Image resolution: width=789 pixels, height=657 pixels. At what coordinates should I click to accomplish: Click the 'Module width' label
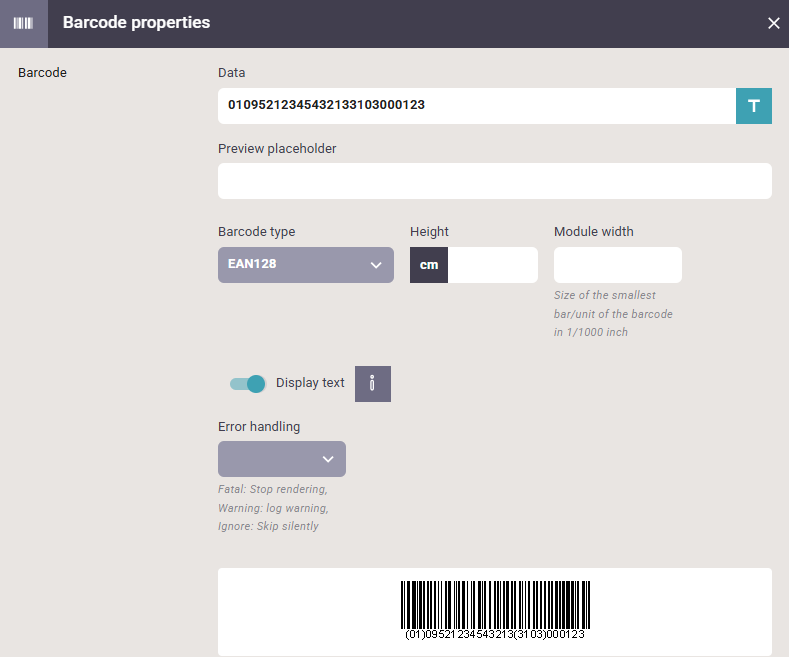(x=593, y=231)
